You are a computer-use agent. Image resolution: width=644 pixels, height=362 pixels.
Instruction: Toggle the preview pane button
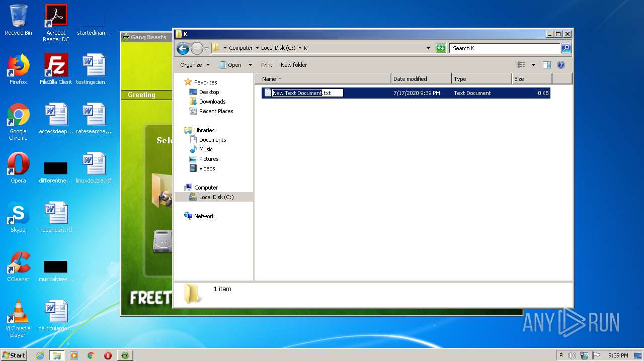(x=547, y=65)
